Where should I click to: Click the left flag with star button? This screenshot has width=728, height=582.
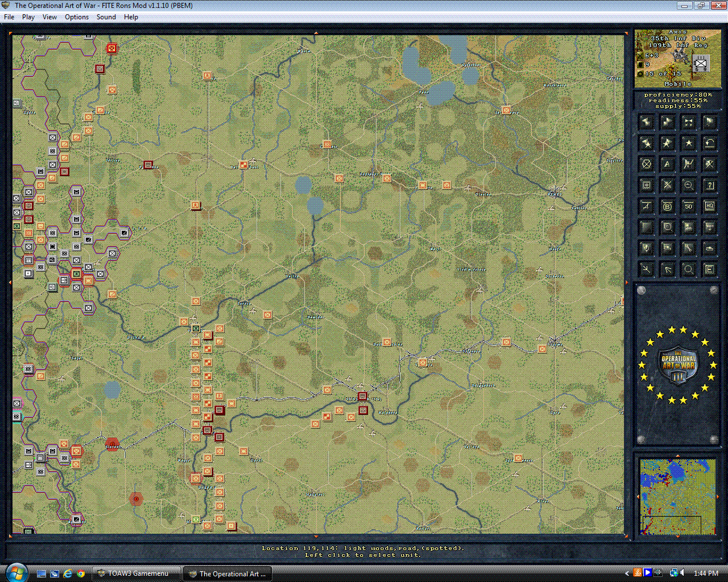[646, 143]
